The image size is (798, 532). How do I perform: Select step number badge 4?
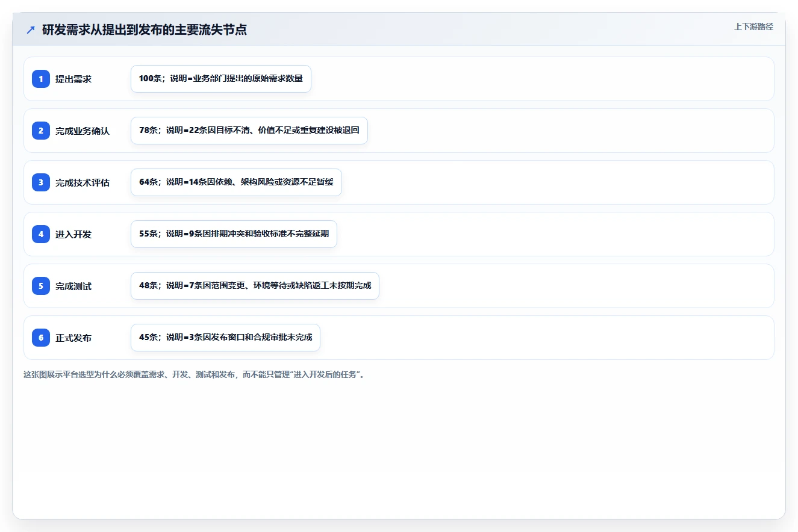pos(41,234)
